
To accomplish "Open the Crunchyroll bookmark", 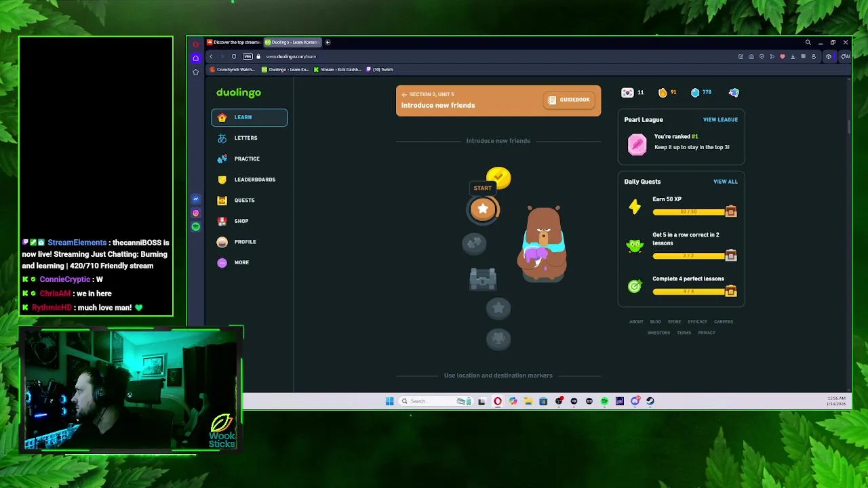I will point(233,69).
